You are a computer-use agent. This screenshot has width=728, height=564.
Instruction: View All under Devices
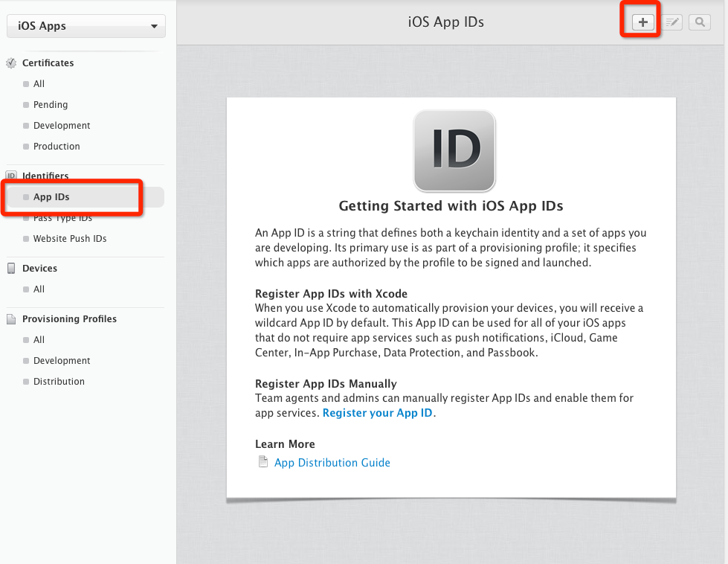point(39,289)
